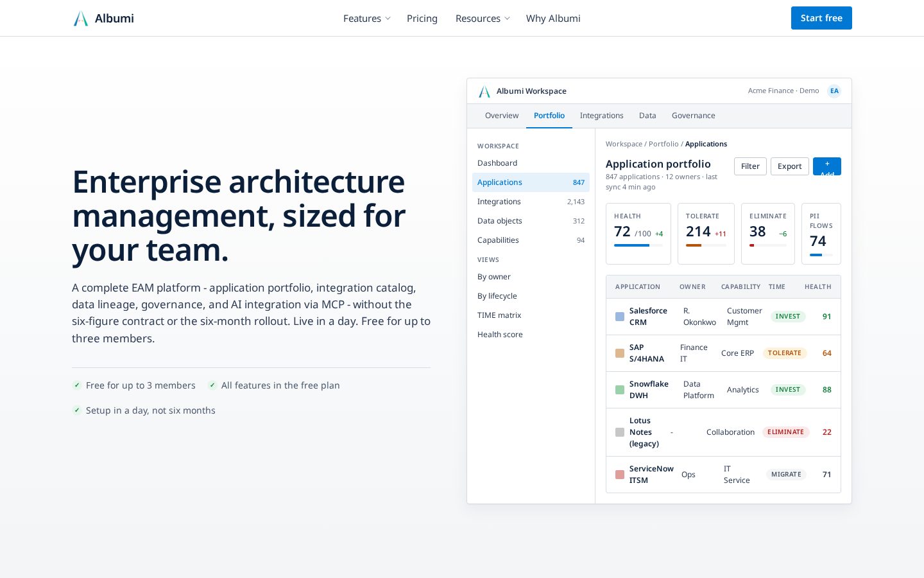Click the Lotus Notes gray app icon

point(620,432)
